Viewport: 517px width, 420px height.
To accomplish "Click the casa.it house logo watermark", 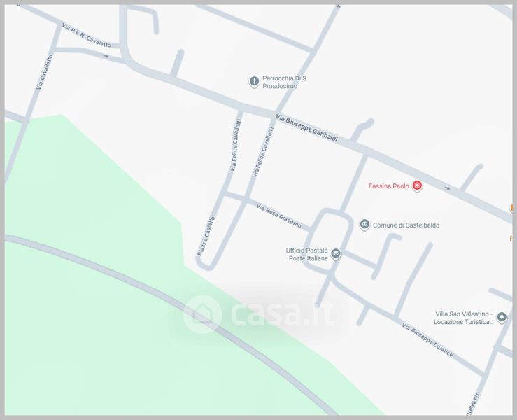I will (202, 314).
